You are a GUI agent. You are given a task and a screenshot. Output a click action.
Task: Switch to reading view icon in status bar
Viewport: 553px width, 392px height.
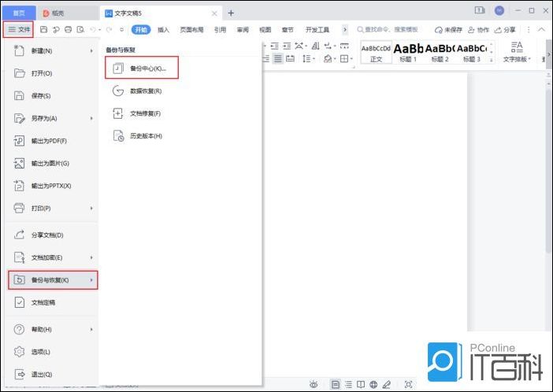[x=361, y=385]
